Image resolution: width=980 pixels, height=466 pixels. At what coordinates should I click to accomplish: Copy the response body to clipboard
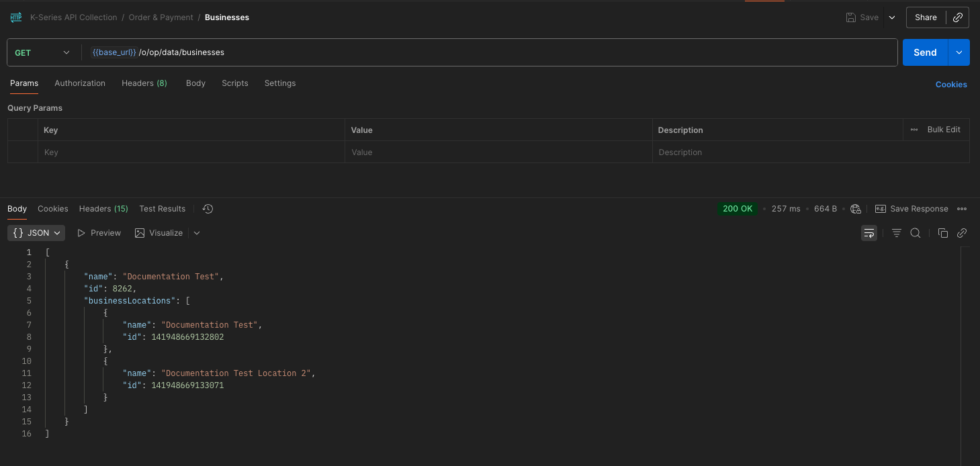pos(943,233)
